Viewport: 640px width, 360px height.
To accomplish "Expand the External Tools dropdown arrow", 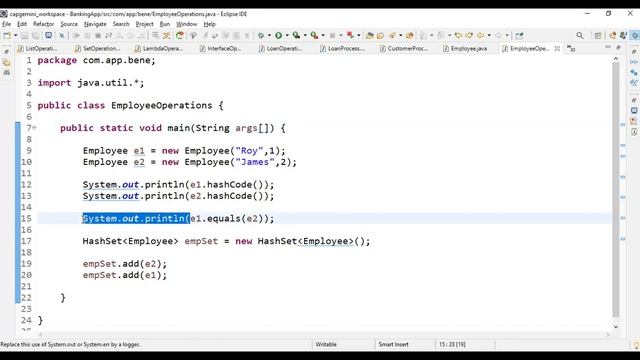I will [323, 36].
